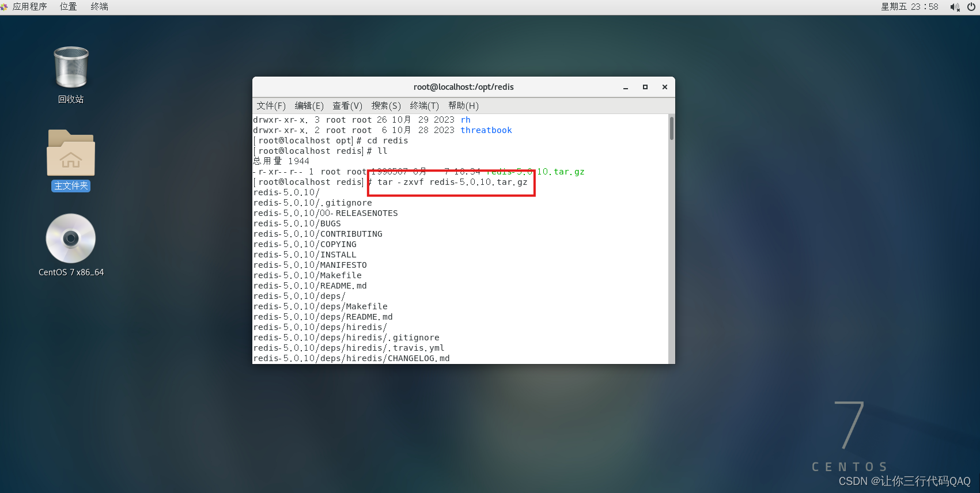Image resolution: width=980 pixels, height=493 pixels.
Task: Click the line redis-5.0.10/CONTRIBUTING
Action: (318, 234)
